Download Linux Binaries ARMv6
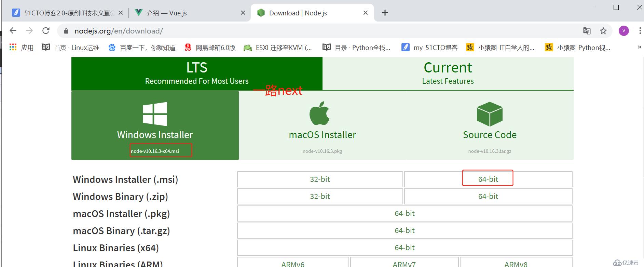The height and width of the screenshot is (267, 644). click(293, 263)
